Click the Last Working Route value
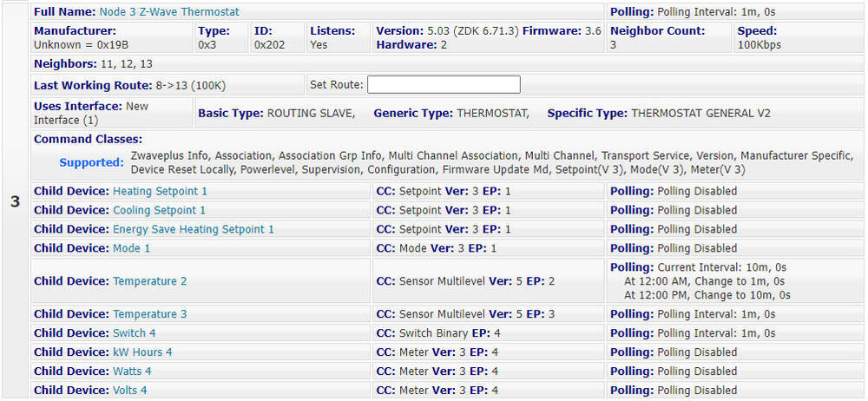The height and width of the screenshot is (401, 868). 188,85
